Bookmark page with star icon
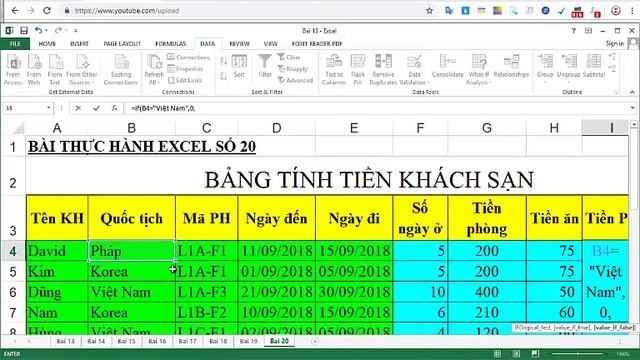The height and width of the screenshot is (360, 640). [429, 11]
